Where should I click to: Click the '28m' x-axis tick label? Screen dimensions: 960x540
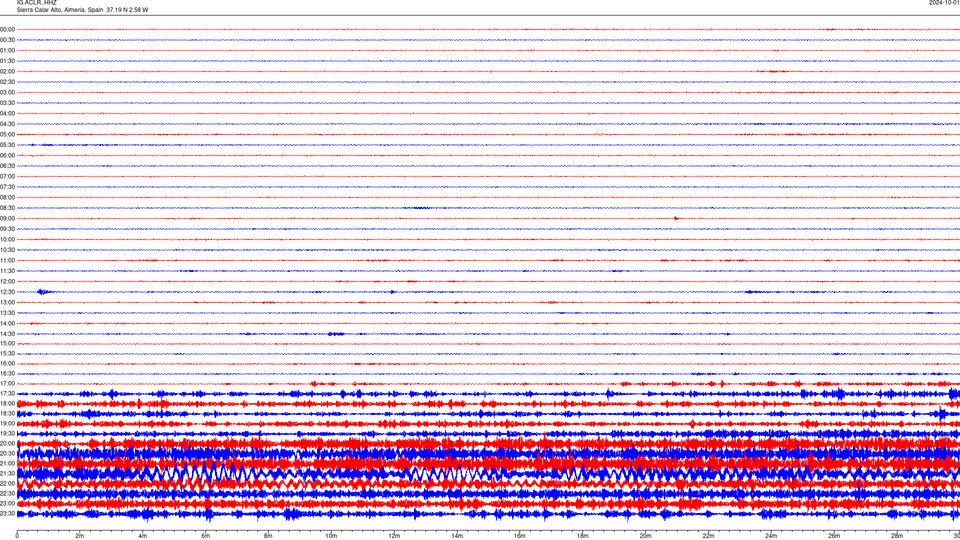pos(897,536)
